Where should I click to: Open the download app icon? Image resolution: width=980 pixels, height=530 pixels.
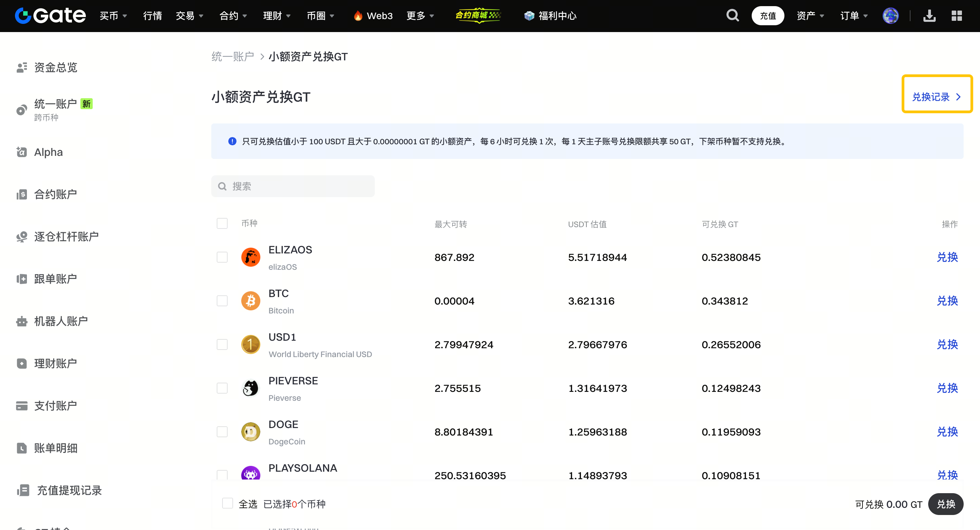[x=929, y=16]
